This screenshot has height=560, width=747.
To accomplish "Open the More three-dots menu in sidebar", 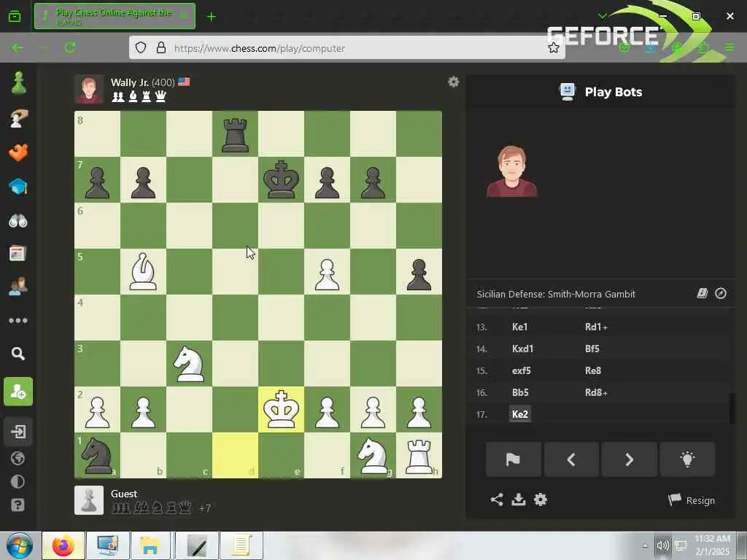I will pos(18,321).
